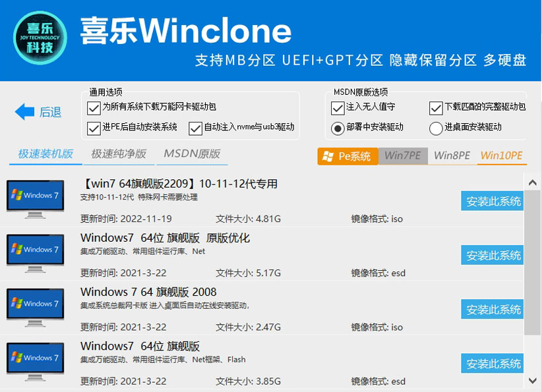This screenshot has width=542, height=392.
Task: Open the MSDN原版 tab
Action: tap(192, 154)
